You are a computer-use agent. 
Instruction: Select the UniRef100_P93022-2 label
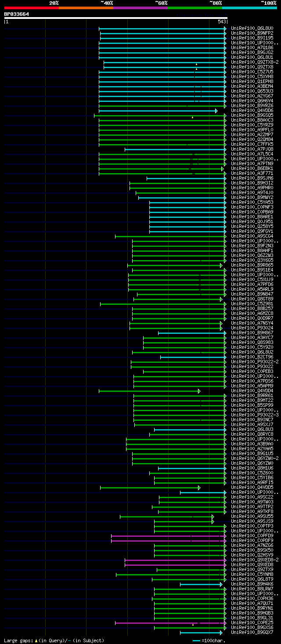pos(255,362)
